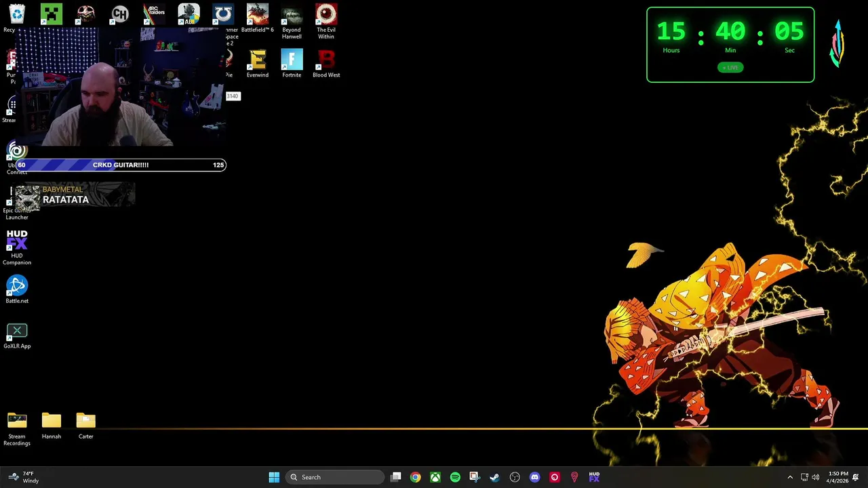Open the weather widget showing 74°F Windy
Image resolution: width=868 pixels, height=488 pixels.
[24, 477]
